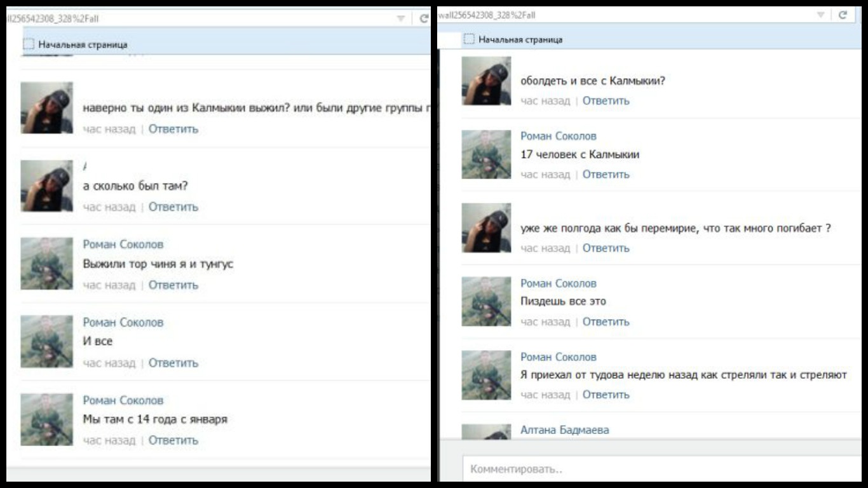868x488 pixels.
Task: Click avatar beside 'обалдеть и все с Калмыкии?'
Action: tap(486, 81)
